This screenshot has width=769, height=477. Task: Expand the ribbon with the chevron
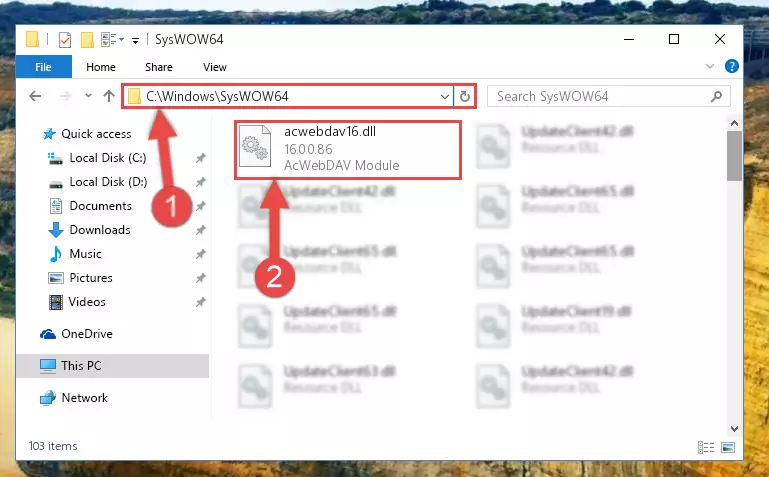709,66
